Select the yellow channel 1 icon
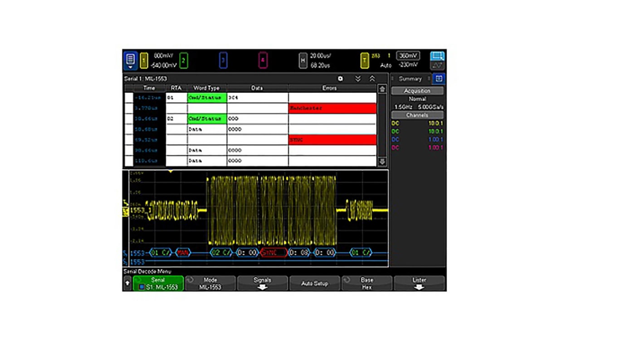The image size is (644, 362). click(144, 60)
